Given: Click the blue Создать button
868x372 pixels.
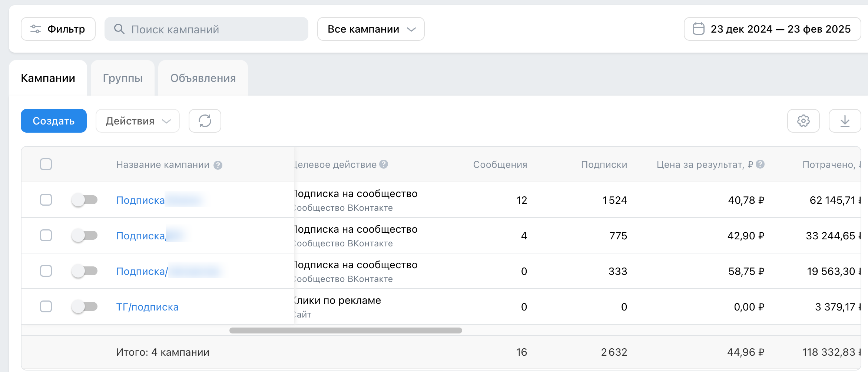Looking at the screenshot, I should tap(54, 121).
